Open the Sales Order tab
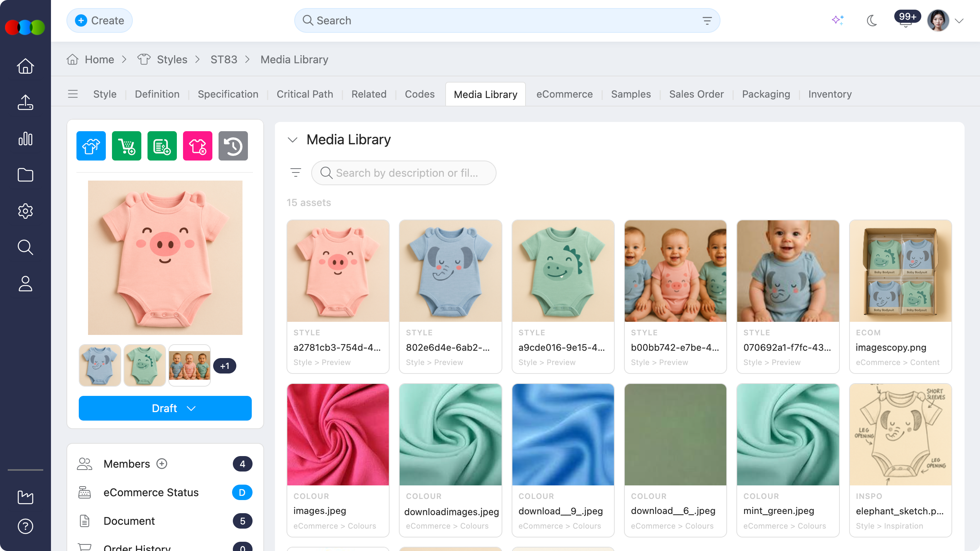Viewport: 980px width, 551px height. [697, 94]
